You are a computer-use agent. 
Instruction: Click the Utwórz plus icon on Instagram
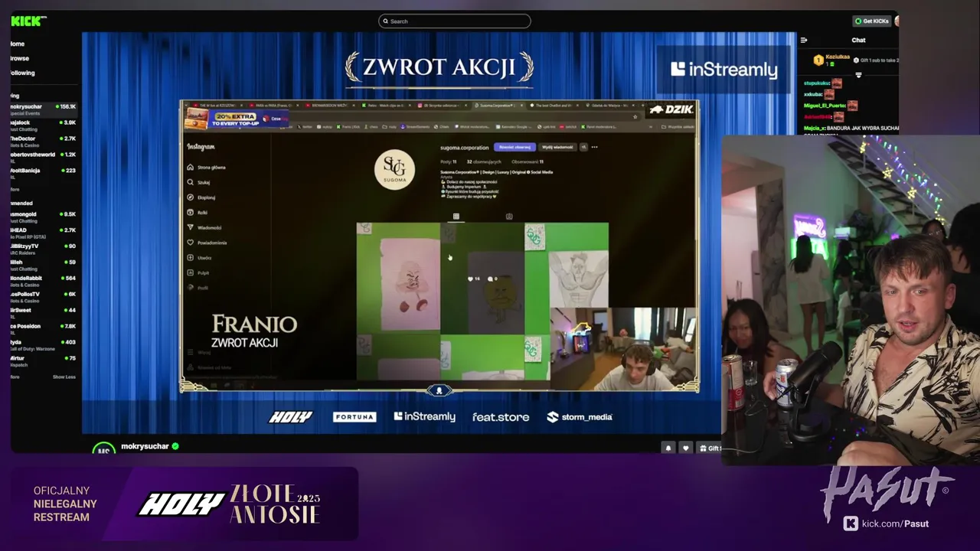tap(191, 258)
